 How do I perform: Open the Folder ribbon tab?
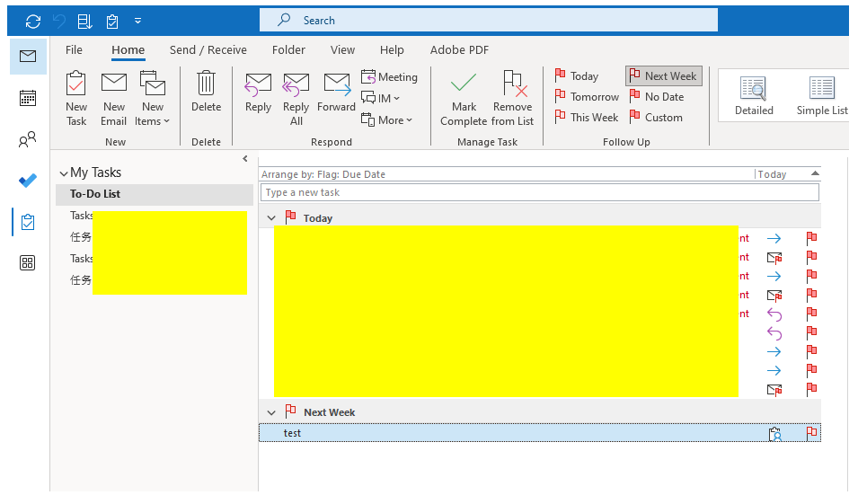tap(288, 49)
